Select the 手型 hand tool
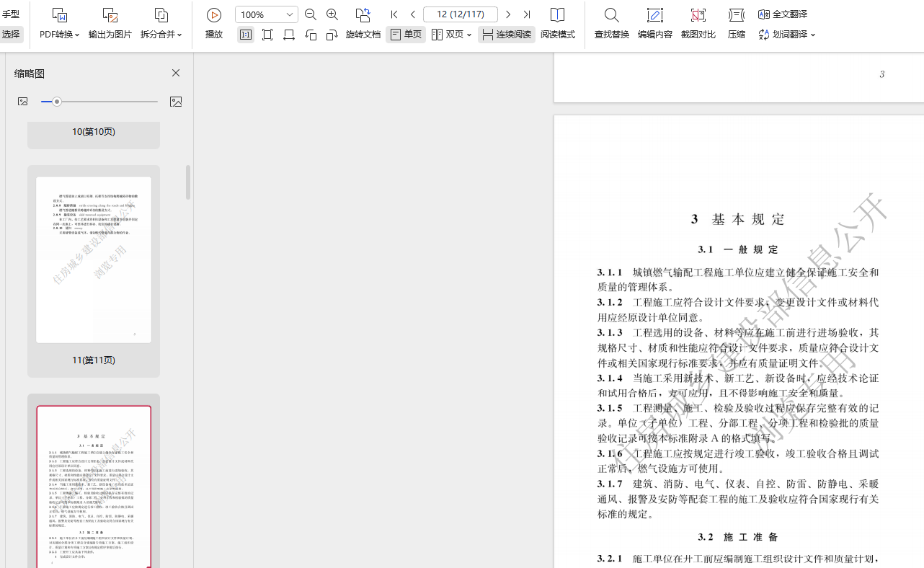The image size is (924, 568). (x=10, y=14)
